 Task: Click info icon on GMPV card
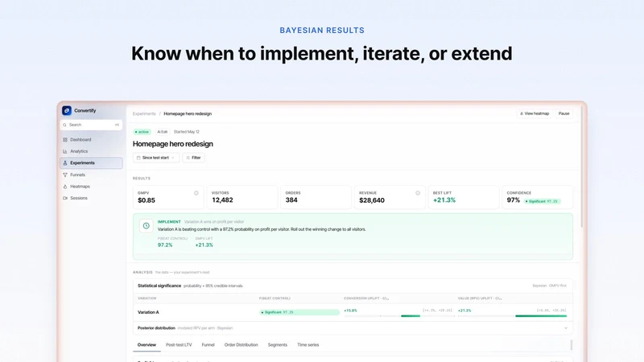[x=196, y=193]
